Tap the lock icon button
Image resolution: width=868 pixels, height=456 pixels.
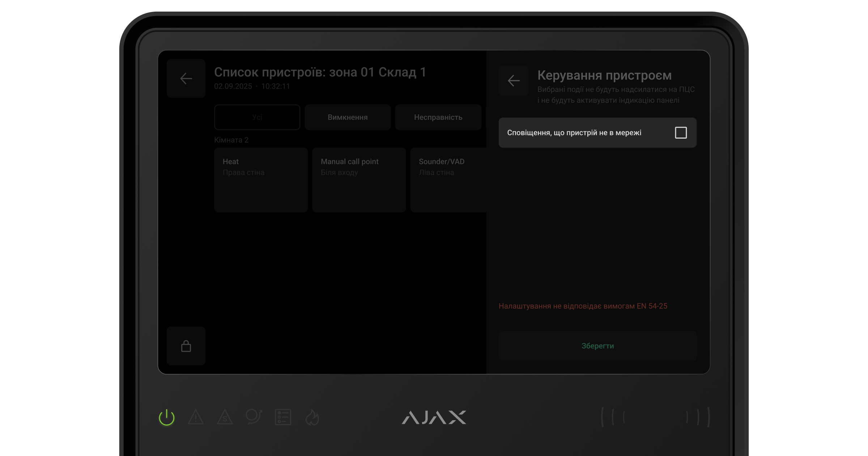coord(186,346)
